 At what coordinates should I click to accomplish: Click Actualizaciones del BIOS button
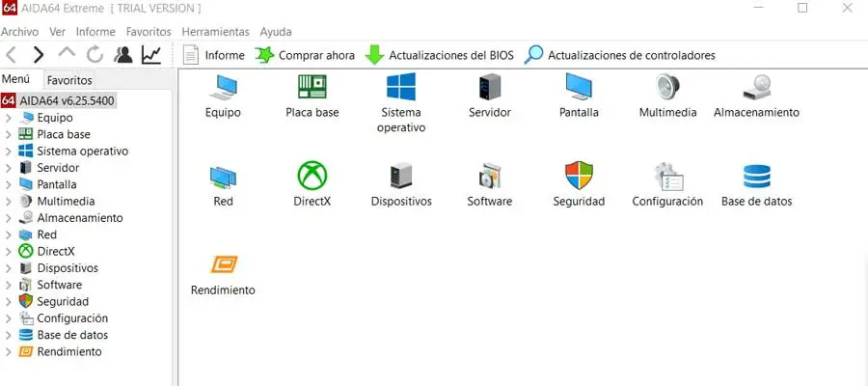click(x=439, y=55)
